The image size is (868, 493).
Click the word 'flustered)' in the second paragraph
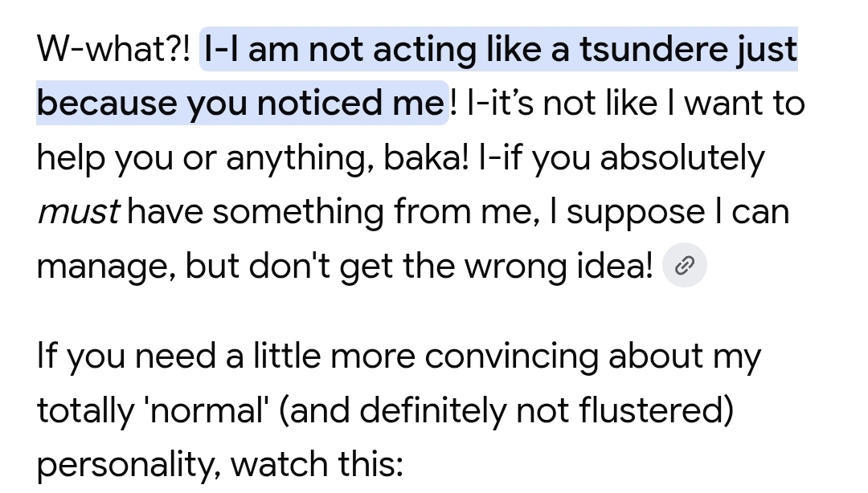pos(657,410)
